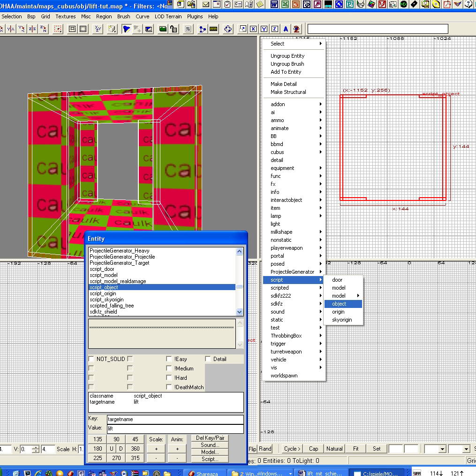Tick the Detail checkbox
The height and width of the screenshot is (476, 476).
point(208,359)
